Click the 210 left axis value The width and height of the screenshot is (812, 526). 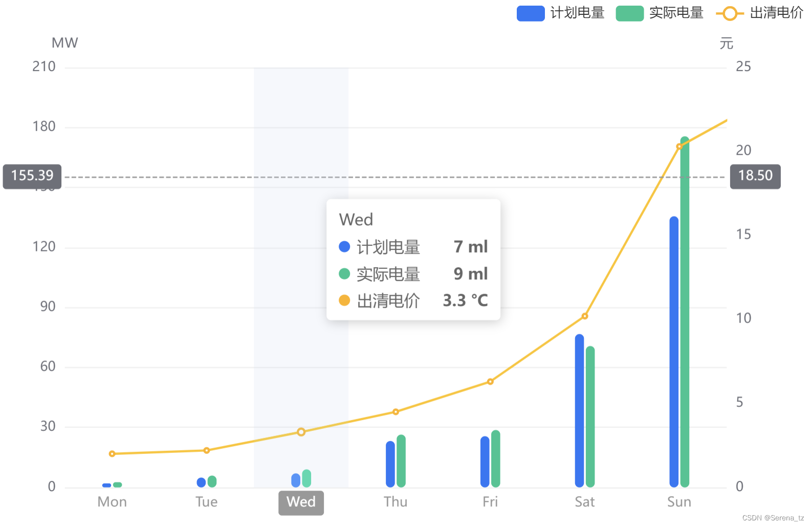point(44,66)
